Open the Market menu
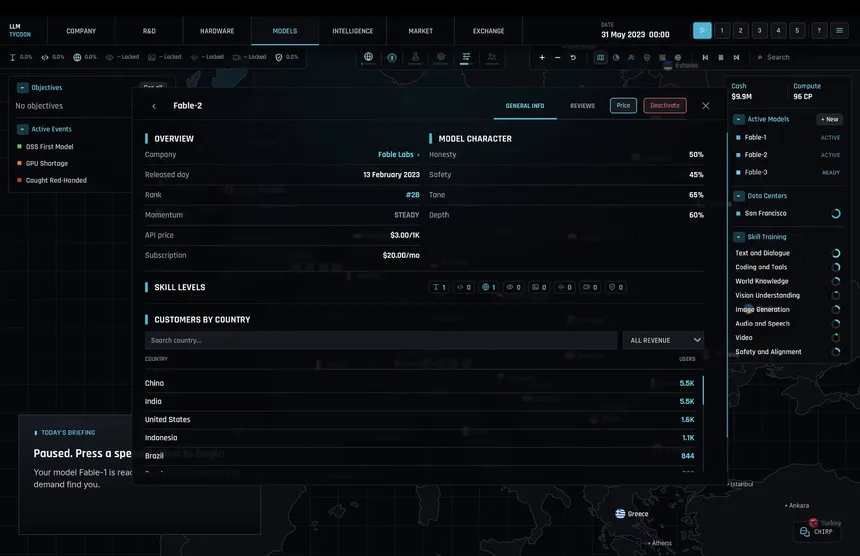This screenshot has height=556, width=860. pos(421,31)
